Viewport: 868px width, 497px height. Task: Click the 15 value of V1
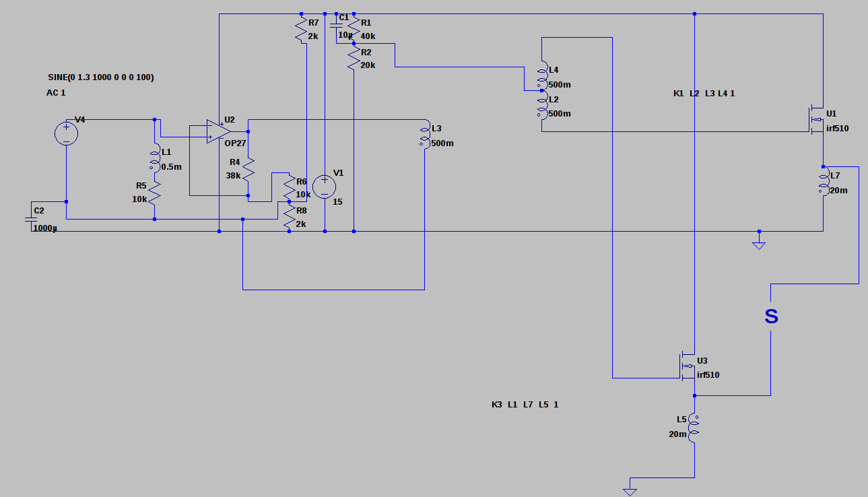(339, 201)
